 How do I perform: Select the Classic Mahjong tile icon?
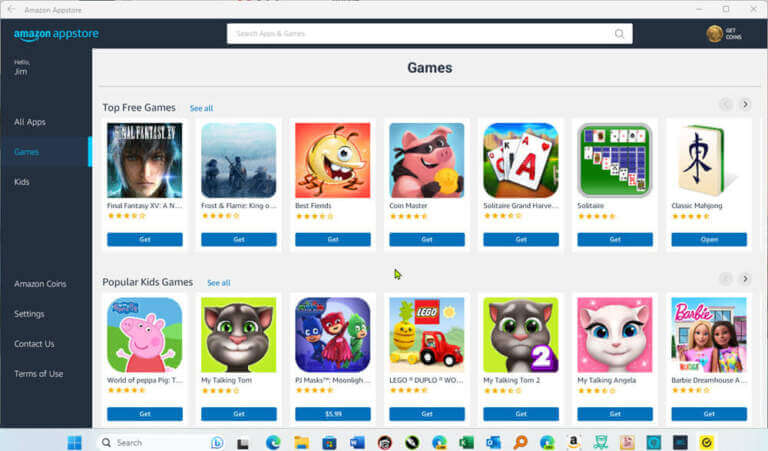coord(709,161)
